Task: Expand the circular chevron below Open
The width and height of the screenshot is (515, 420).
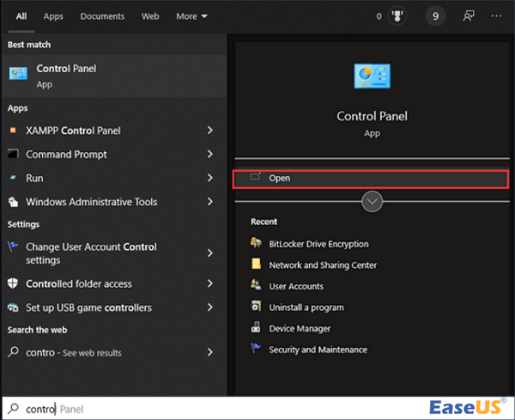Action: pos(373,201)
